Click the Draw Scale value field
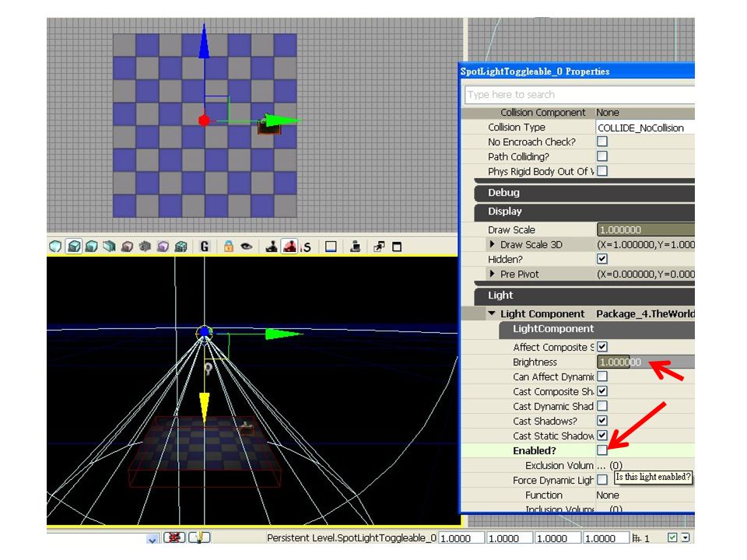The width and height of the screenshot is (747, 560). 646,229
